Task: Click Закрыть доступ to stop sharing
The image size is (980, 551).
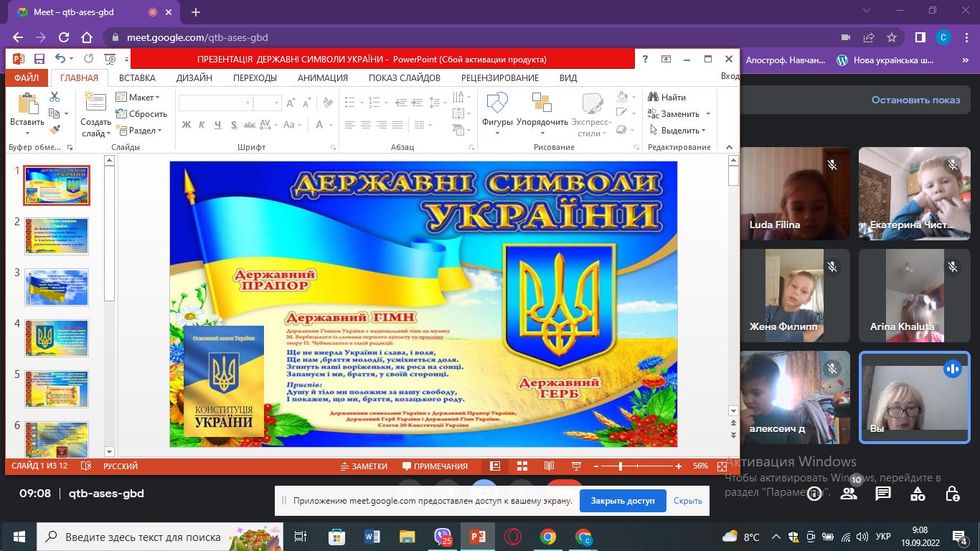Action: click(x=623, y=501)
